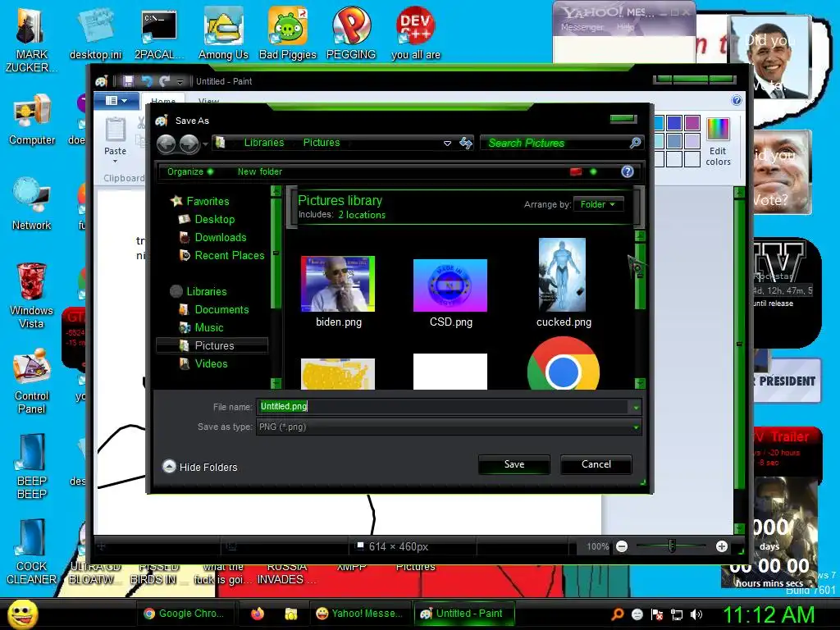Click the Forward arrow in Save As dialog
This screenshot has width=840, height=630.
[x=189, y=144]
